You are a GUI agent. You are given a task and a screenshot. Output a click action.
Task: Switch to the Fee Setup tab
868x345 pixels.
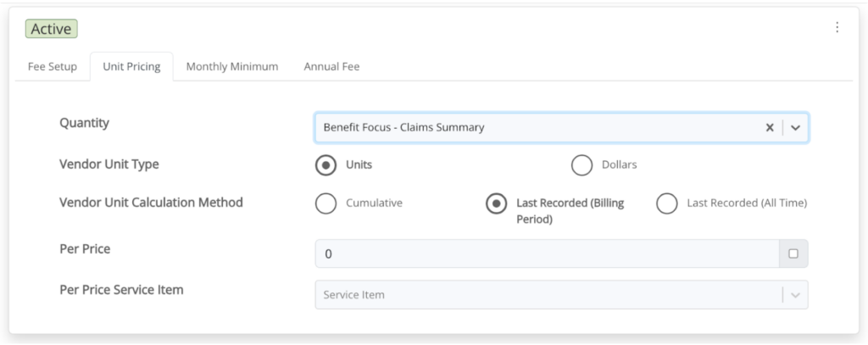click(53, 67)
